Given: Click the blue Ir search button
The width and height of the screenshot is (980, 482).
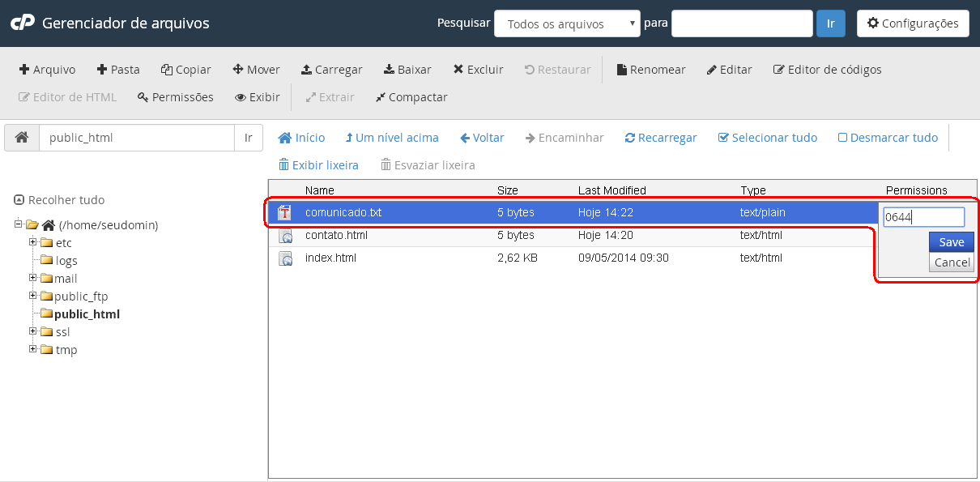Looking at the screenshot, I should click(830, 23).
